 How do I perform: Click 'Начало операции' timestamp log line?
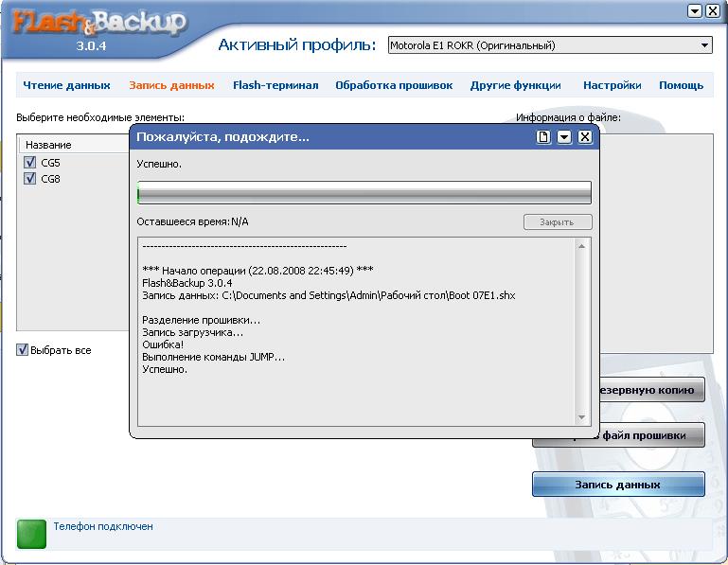257,271
